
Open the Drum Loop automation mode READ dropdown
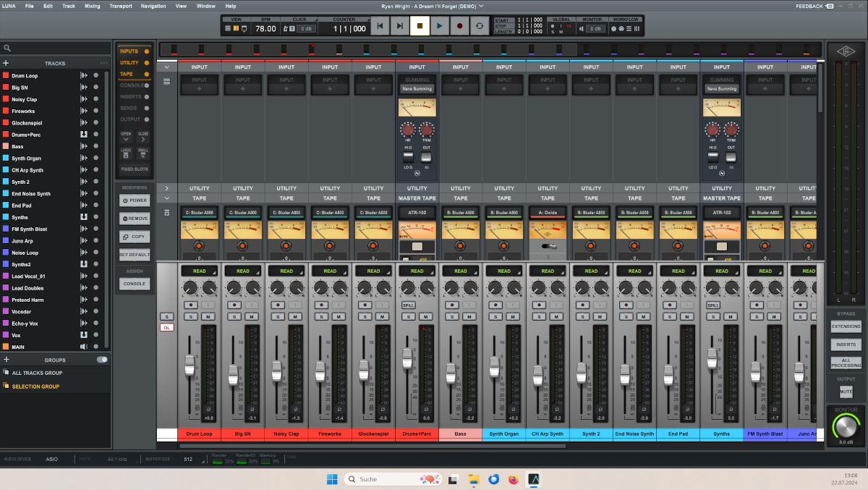click(200, 271)
